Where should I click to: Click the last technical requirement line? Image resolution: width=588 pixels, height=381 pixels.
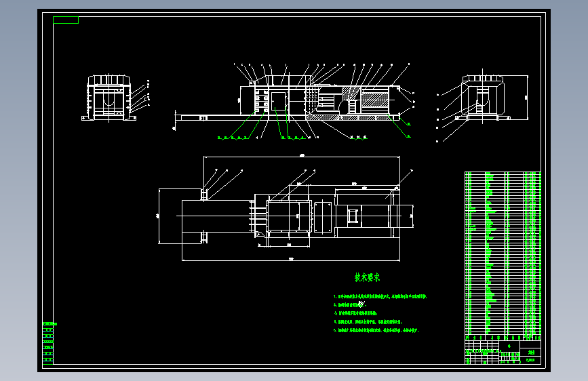pos(376,330)
